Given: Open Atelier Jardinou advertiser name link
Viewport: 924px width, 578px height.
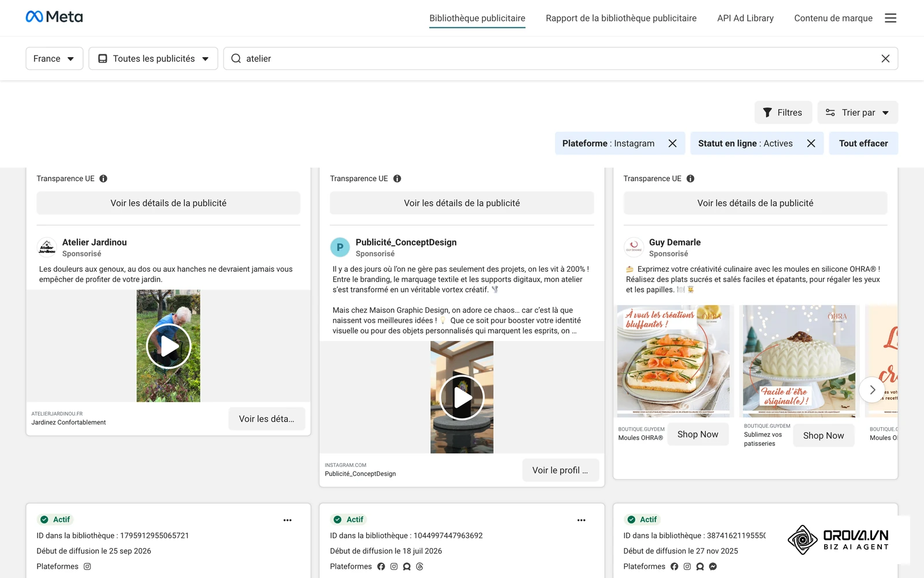Looking at the screenshot, I should [x=94, y=242].
